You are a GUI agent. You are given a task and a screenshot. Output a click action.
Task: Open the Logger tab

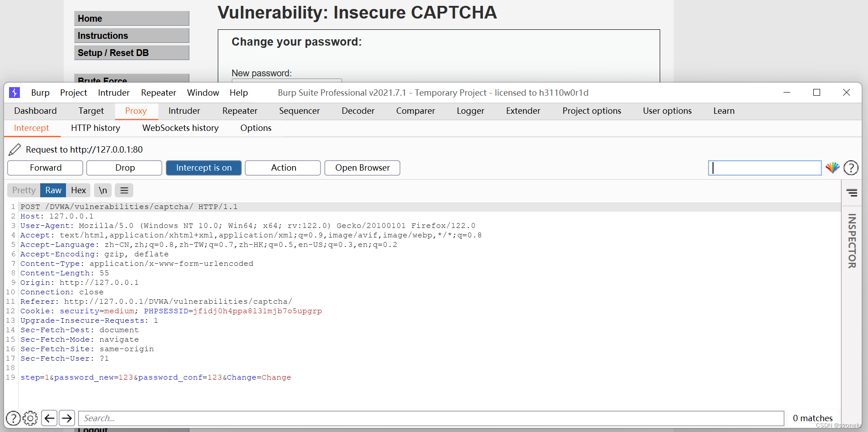click(470, 111)
